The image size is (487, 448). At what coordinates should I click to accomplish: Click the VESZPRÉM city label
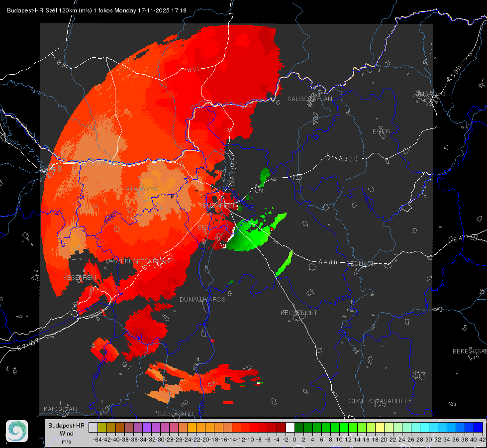pos(80,278)
